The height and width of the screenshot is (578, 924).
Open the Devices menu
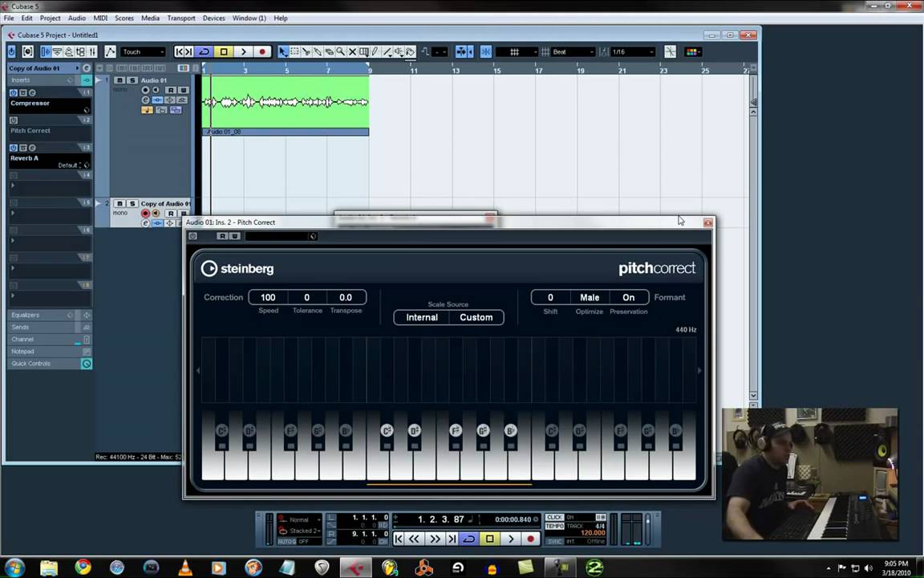tap(213, 18)
